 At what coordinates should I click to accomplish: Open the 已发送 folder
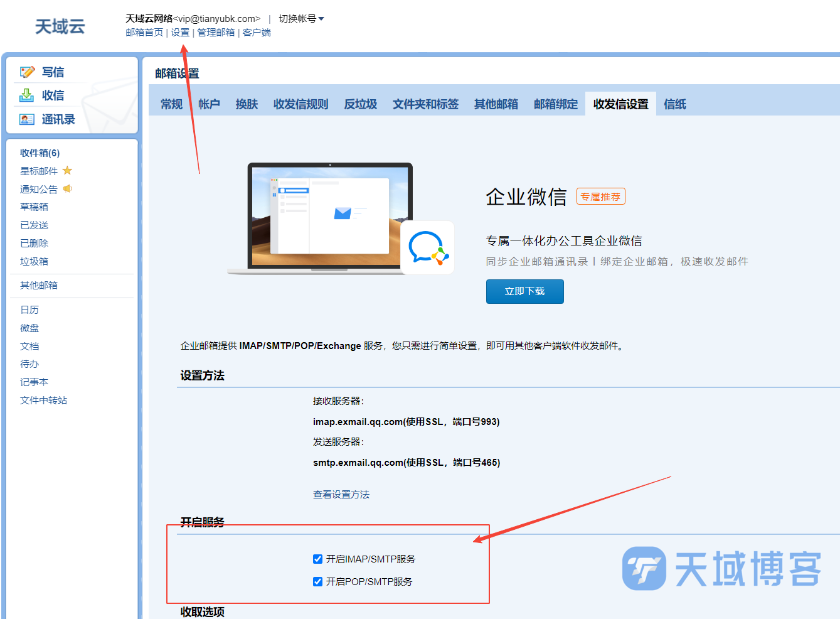click(34, 225)
